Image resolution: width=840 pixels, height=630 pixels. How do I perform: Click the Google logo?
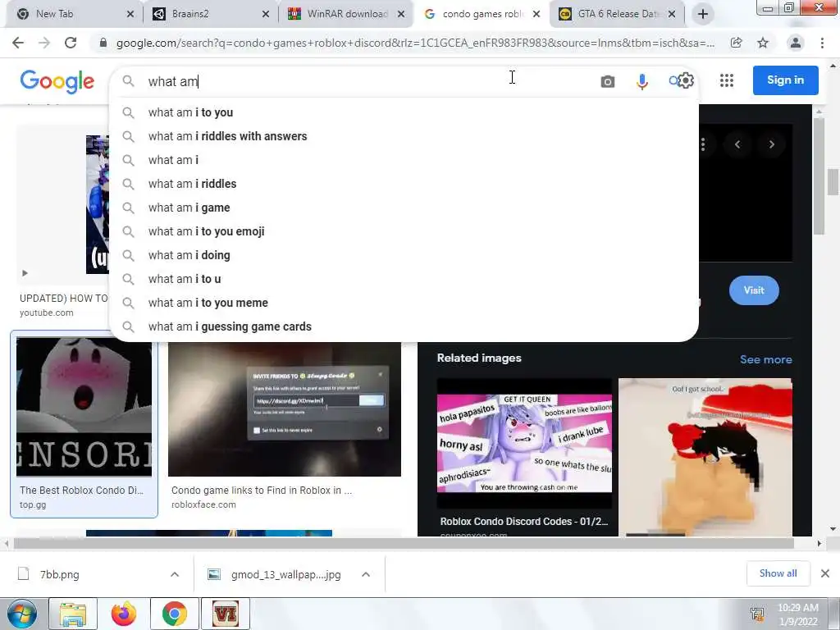tap(57, 81)
